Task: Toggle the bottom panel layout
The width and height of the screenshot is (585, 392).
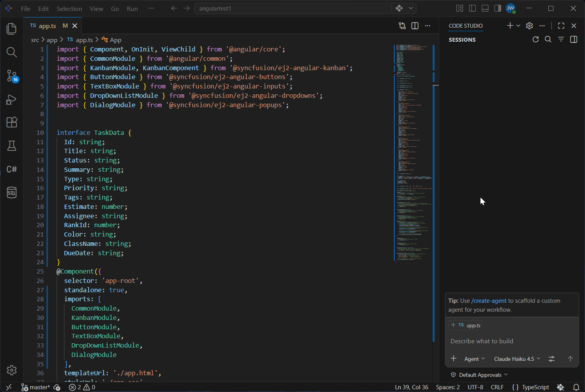Action: coord(485,8)
